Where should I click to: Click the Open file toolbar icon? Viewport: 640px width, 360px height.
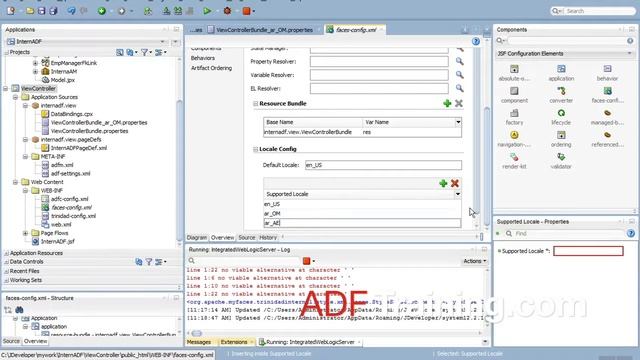click(30, 11)
